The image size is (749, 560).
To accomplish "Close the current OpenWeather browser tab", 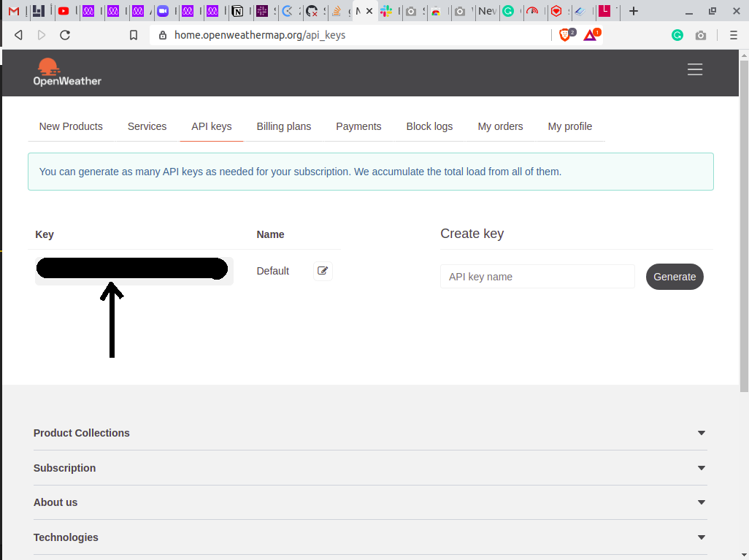I will coord(369,11).
